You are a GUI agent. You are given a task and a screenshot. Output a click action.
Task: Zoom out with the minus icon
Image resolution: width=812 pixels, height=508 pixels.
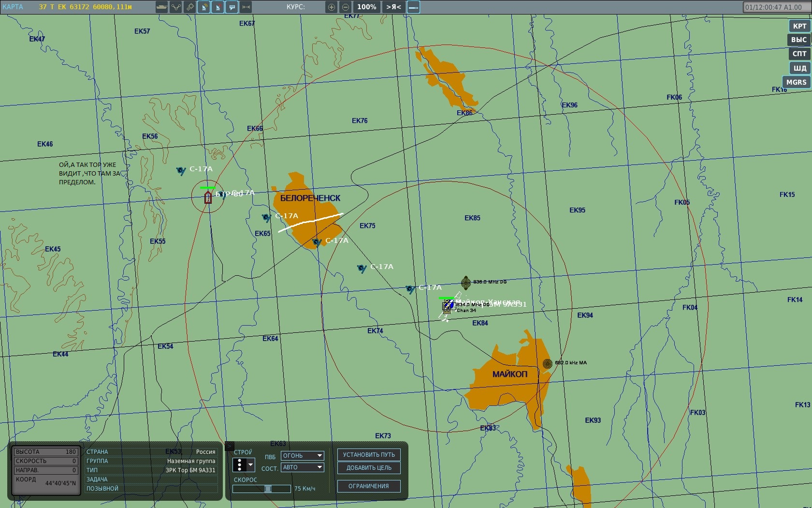tap(346, 7)
